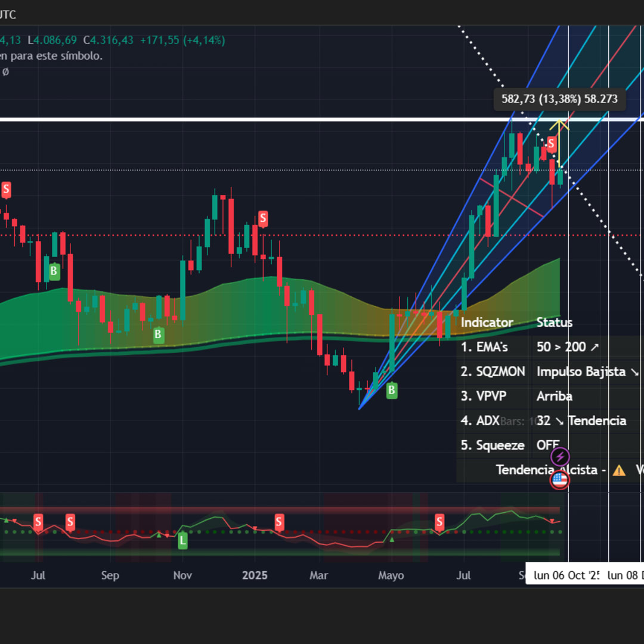Click the orange warning triangle next to Tendencia Alcista
The image size is (644, 644).
[619, 470]
